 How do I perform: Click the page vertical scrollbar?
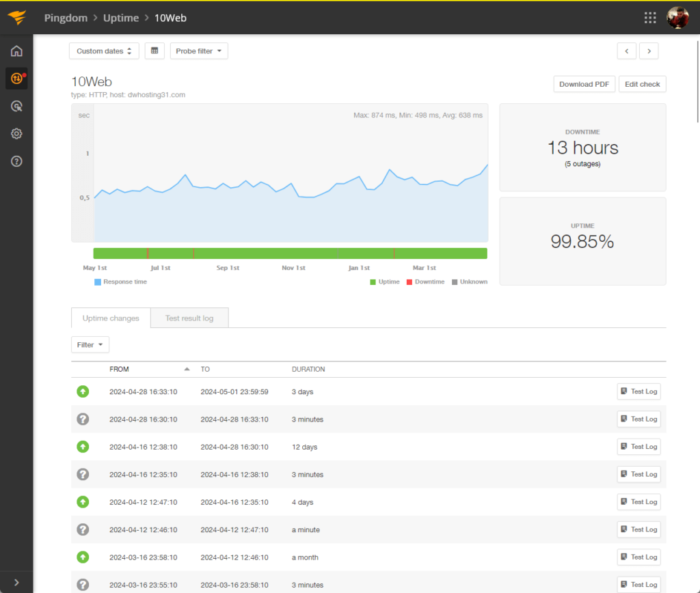pyautogui.click(x=697, y=82)
